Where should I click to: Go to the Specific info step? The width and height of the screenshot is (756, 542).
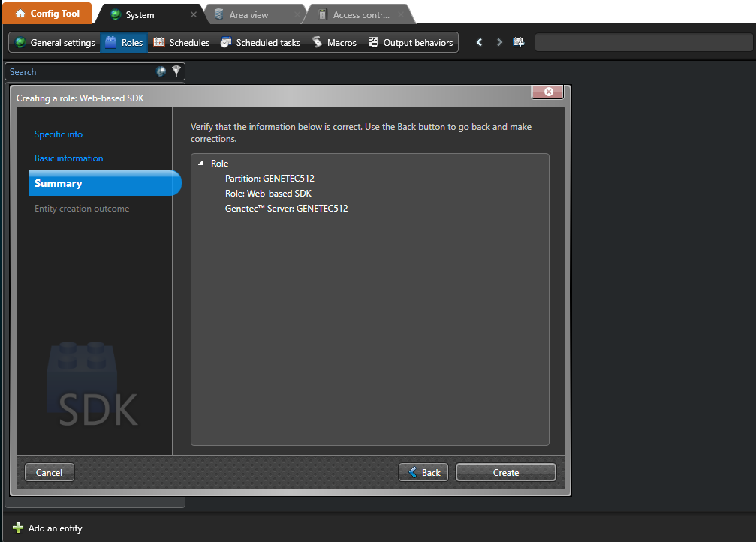pyautogui.click(x=59, y=134)
